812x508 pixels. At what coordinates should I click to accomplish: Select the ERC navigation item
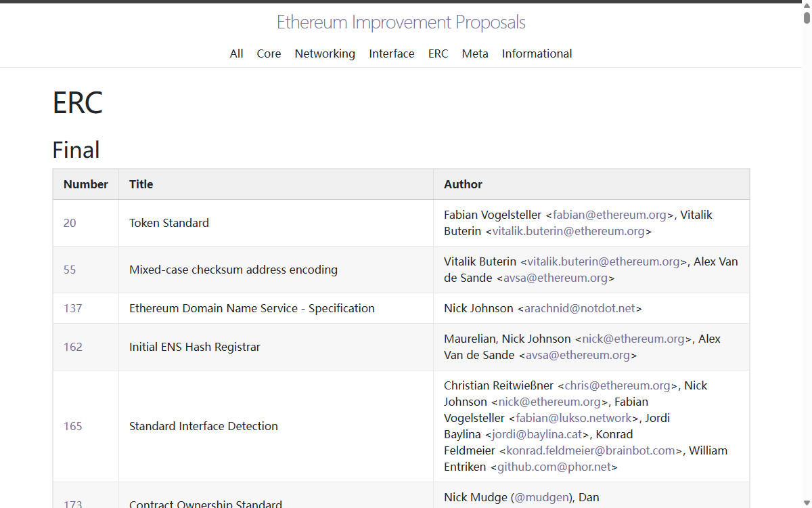pos(438,54)
